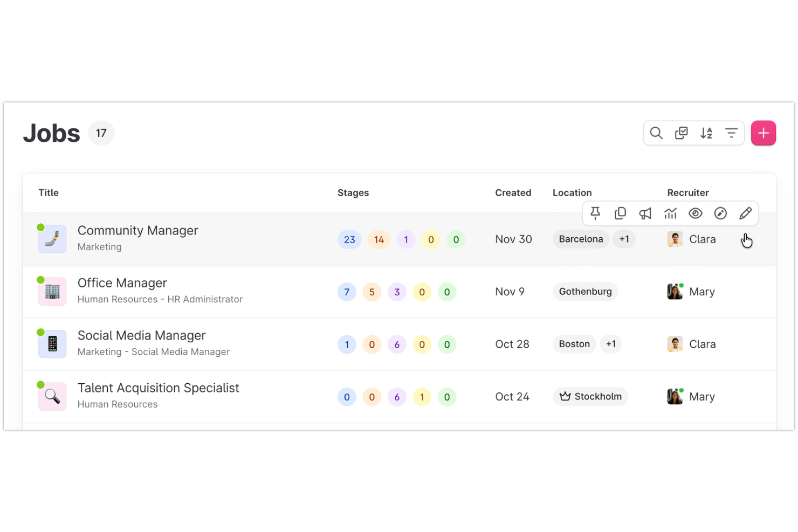Click the Human Resources - HR Administrator subtitle
The height and width of the screenshot is (532, 798).
(160, 299)
